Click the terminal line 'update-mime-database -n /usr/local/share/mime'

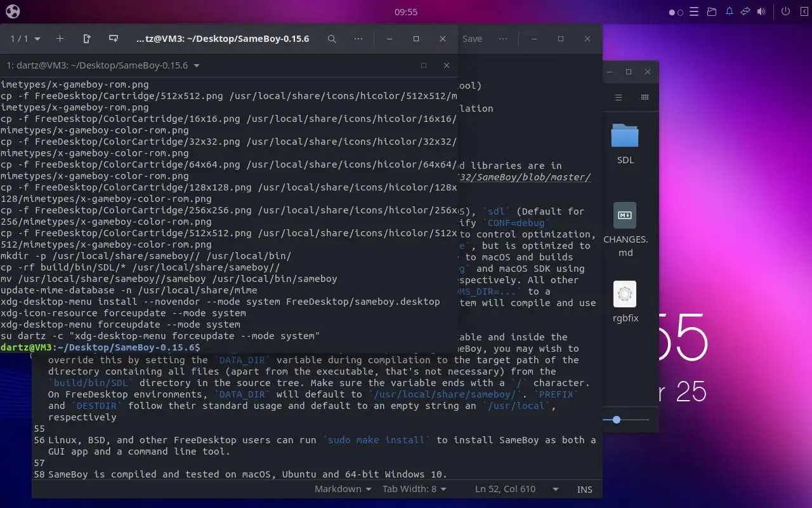pyautogui.click(x=129, y=290)
